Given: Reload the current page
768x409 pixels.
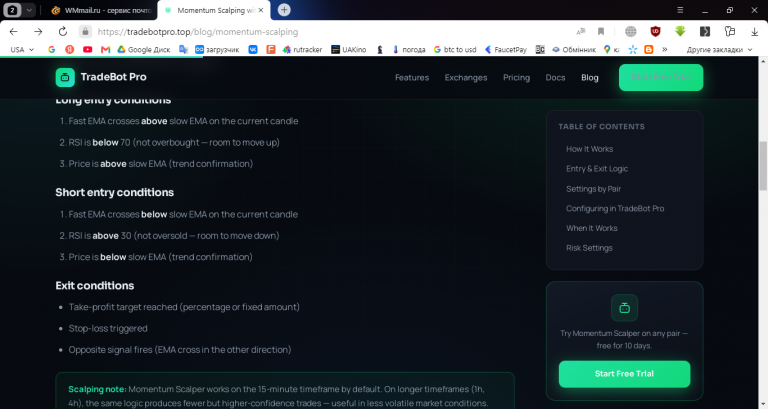Looking at the screenshot, I should pyautogui.click(x=63, y=32).
